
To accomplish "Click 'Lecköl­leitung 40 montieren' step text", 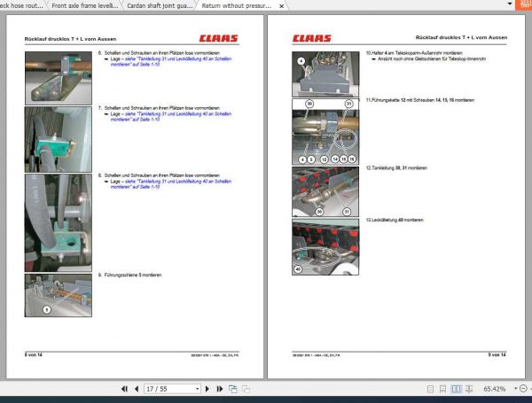I will coord(397,220).
